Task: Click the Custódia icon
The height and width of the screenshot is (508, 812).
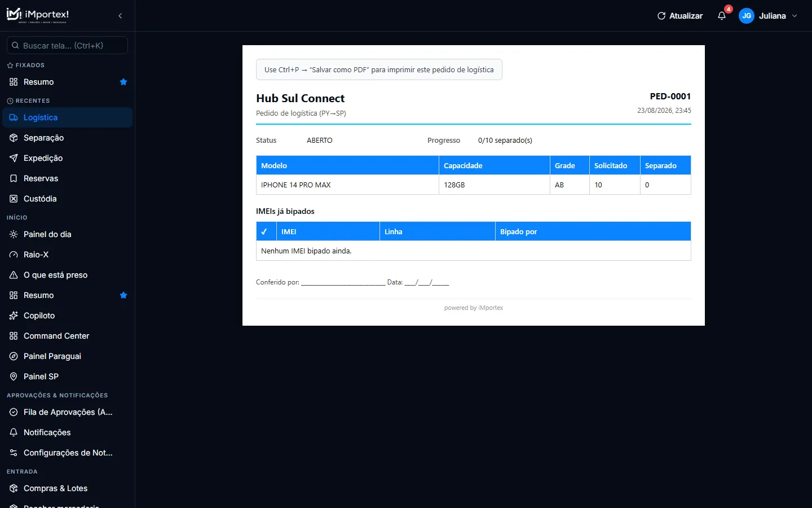Action: 14,199
